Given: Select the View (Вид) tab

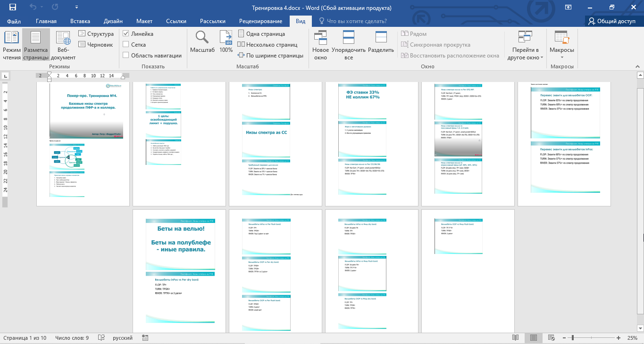Looking at the screenshot, I should pyautogui.click(x=301, y=21).
